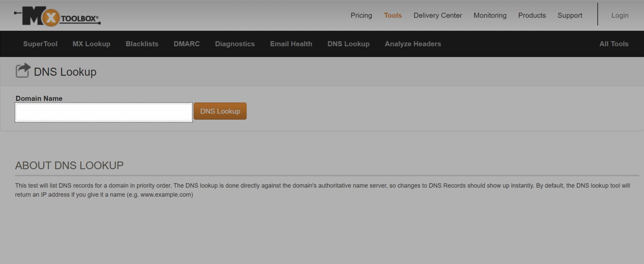Switch to the SuperTool tab
The width and height of the screenshot is (644, 264).
(x=40, y=44)
